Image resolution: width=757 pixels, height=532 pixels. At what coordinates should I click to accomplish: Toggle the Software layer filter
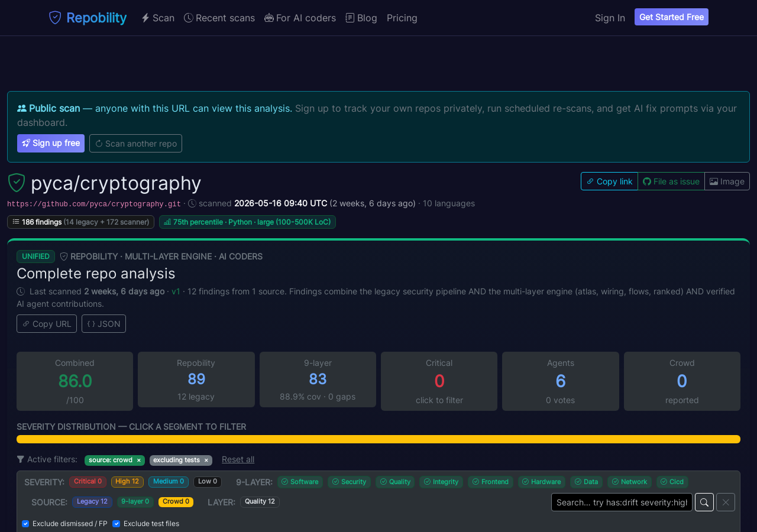pos(300,482)
